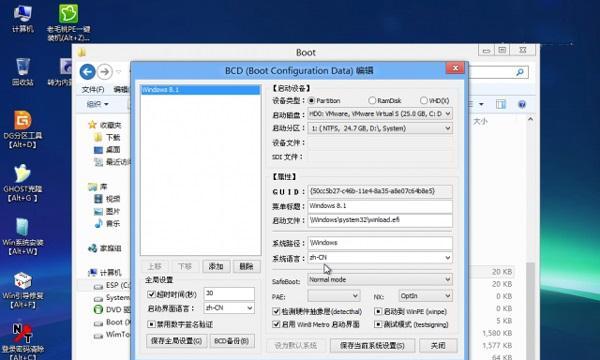Screen dimensions: 600x360
Task: Select 计算机 node in the navigation pane
Action: pos(104,272)
